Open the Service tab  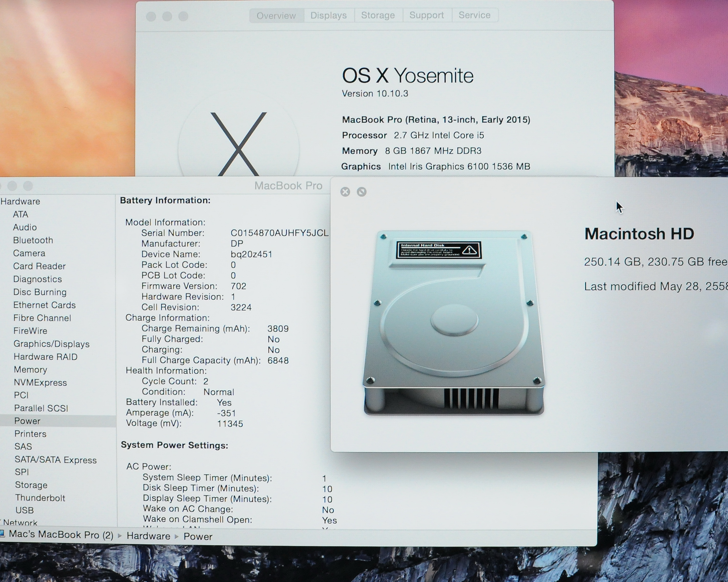coord(474,16)
